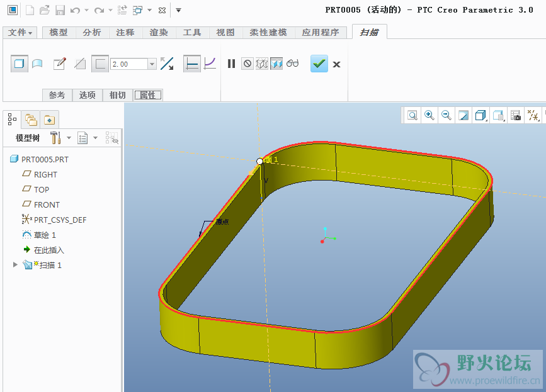
Task: Click the model tree settings hammer icon
Action: (x=55, y=138)
